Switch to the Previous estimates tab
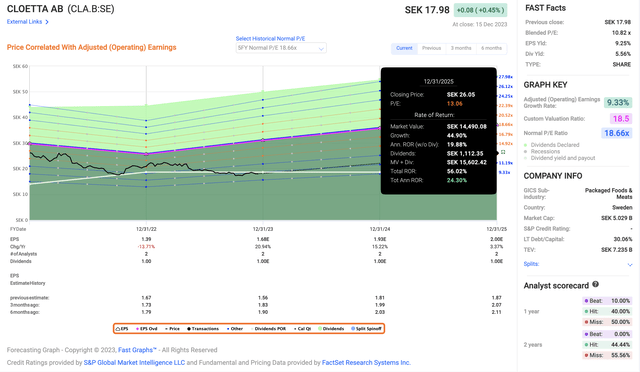The width and height of the screenshot is (640, 372). coord(431,48)
